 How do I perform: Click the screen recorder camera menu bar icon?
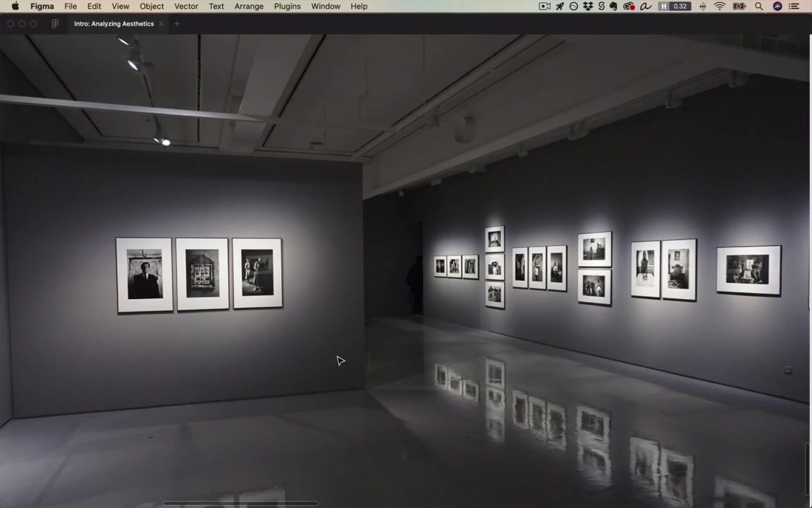pyautogui.click(x=545, y=6)
